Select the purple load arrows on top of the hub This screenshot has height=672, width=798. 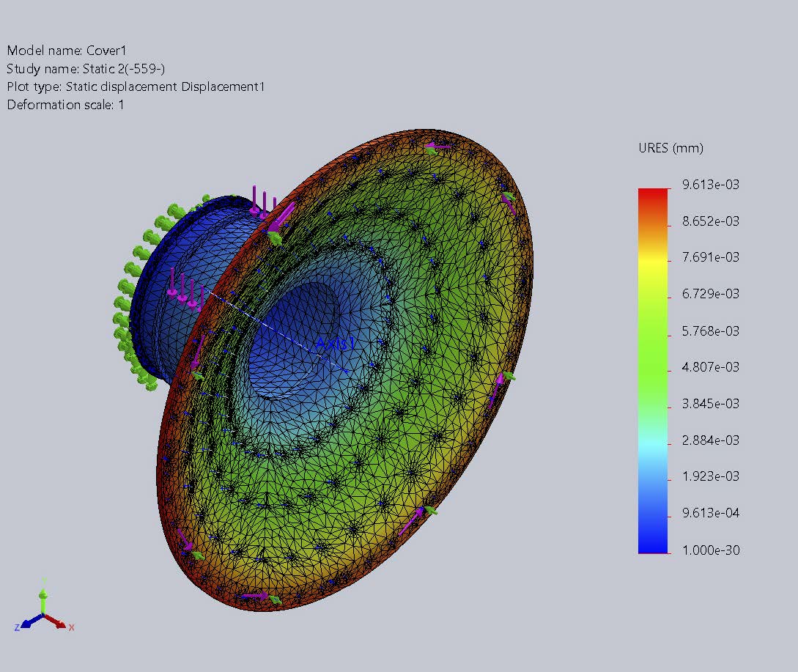[264, 200]
